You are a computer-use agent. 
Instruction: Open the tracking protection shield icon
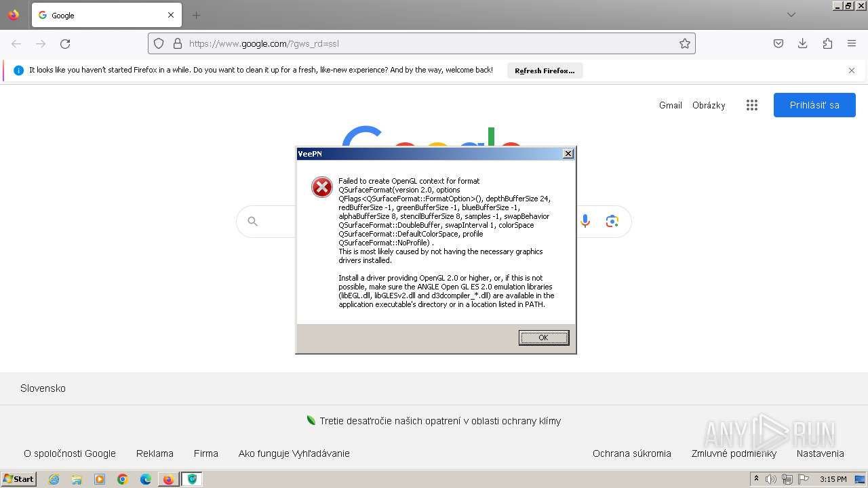pyautogui.click(x=159, y=43)
